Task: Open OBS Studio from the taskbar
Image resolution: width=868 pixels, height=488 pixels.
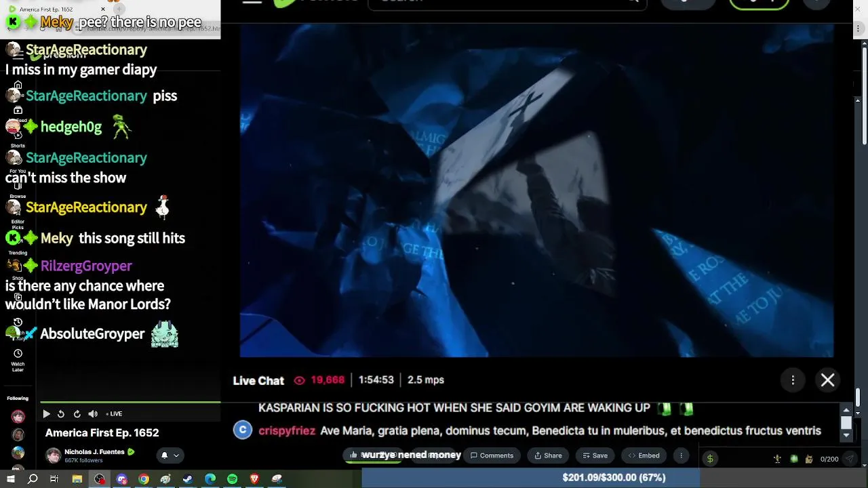Action: pyautogui.click(x=100, y=479)
